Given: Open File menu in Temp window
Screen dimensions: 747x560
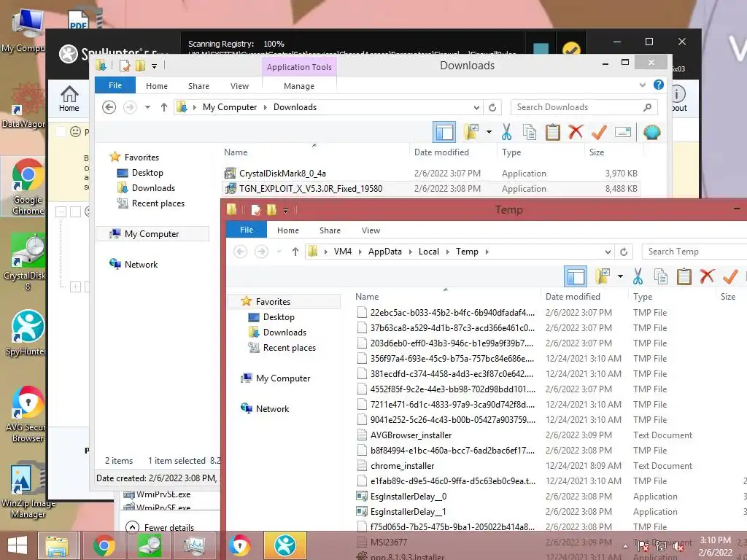Looking at the screenshot, I should click(x=247, y=230).
